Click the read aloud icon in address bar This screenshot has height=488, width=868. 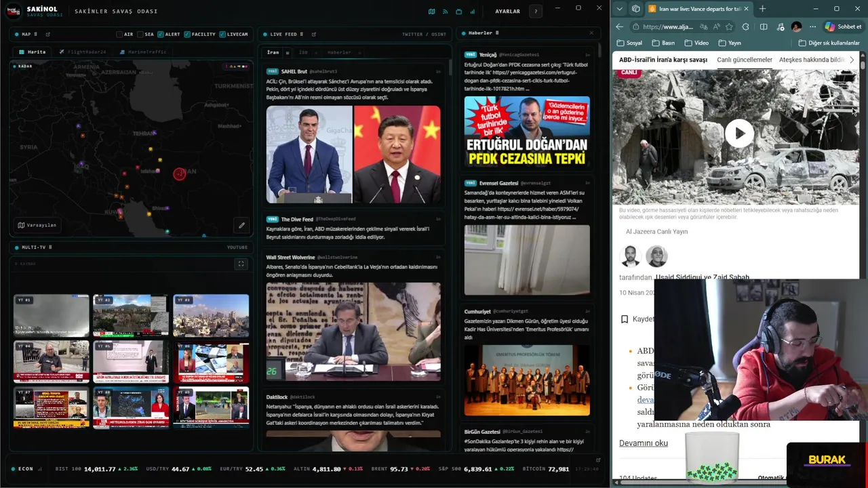[x=716, y=26]
